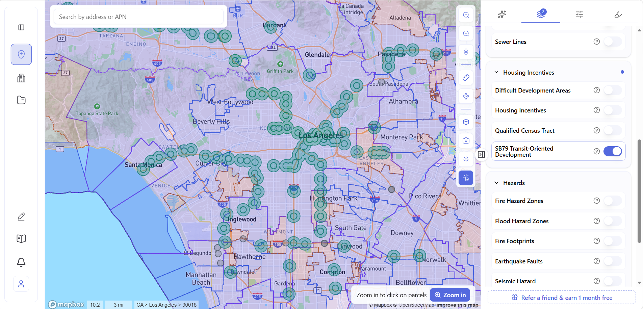This screenshot has width=644, height=309.
Task: Toggle the sun brightness map tool
Action: click(466, 159)
